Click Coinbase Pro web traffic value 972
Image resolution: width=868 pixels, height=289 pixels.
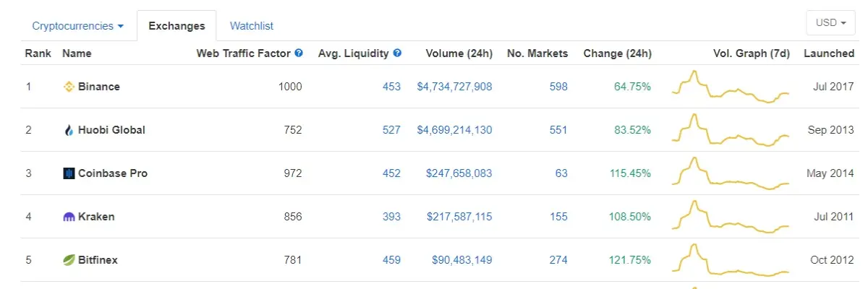pos(293,173)
